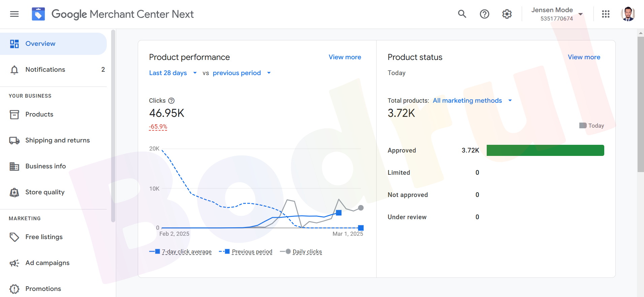Click the Today legend marker icon

583,126
